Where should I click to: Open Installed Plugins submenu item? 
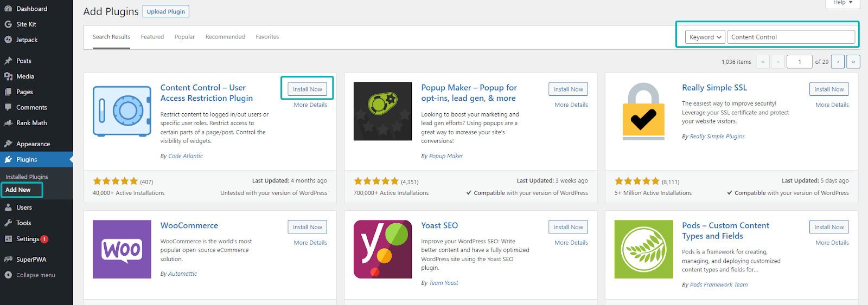[x=27, y=177]
